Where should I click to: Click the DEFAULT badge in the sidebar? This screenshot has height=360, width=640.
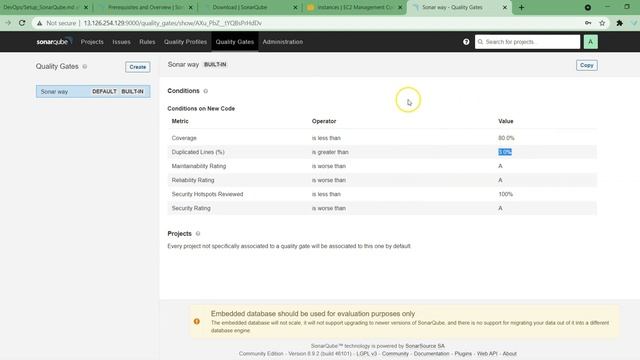click(x=104, y=91)
